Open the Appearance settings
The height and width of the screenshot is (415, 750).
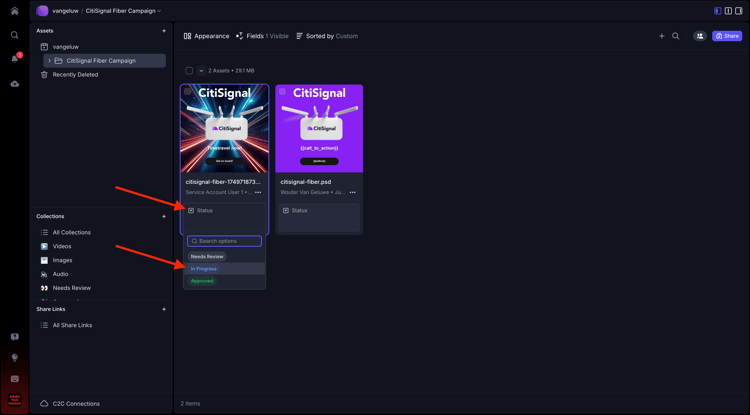pos(207,36)
